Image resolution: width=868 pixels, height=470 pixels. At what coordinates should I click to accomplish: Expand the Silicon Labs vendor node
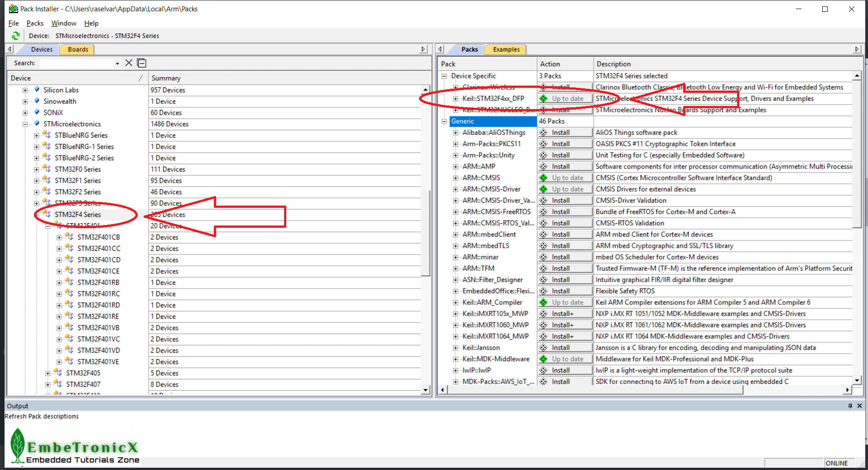point(25,90)
